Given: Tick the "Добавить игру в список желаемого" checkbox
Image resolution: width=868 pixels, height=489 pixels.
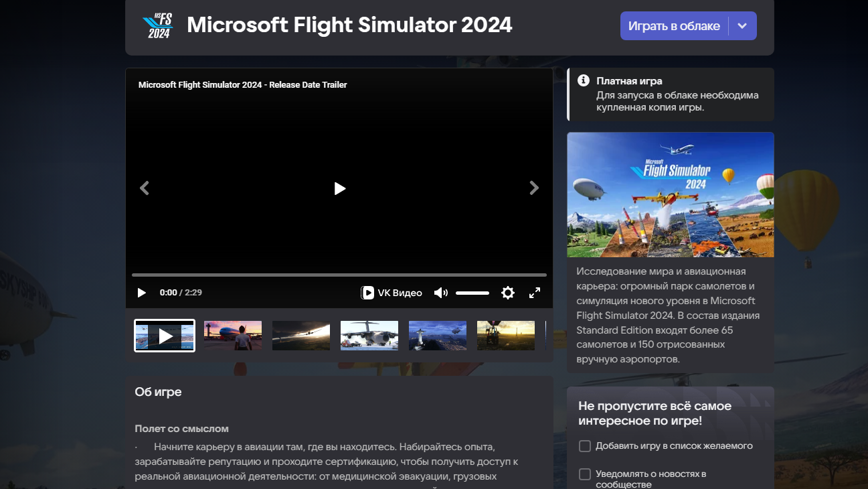Looking at the screenshot, I should pyautogui.click(x=585, y=446).
